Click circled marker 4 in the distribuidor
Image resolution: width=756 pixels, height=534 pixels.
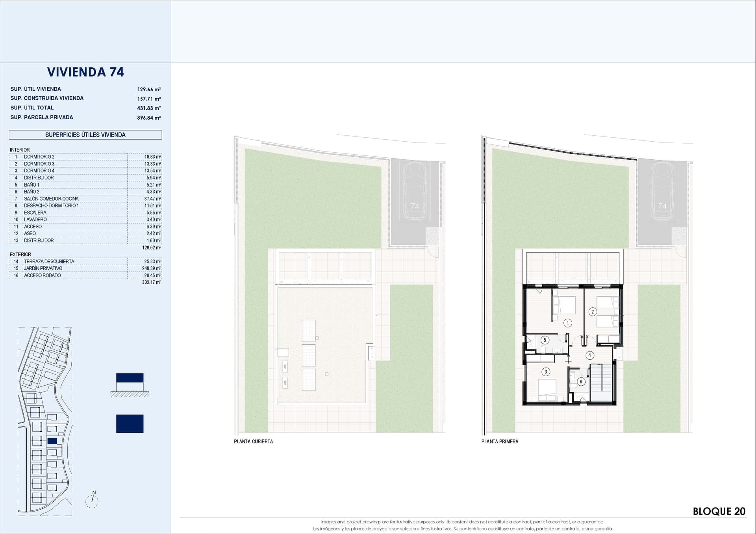click(589, 355)
